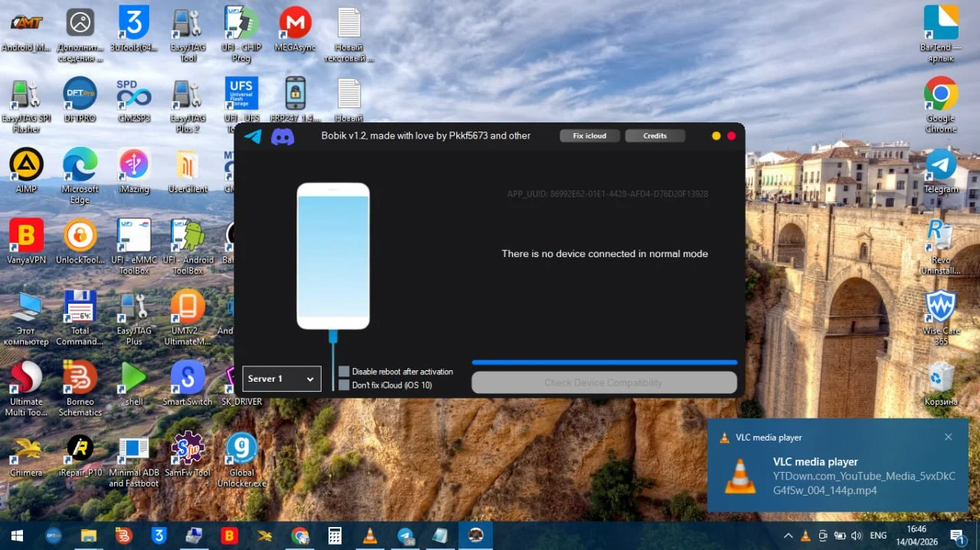The width and height of the screenshot is (980, 550).
Task: Open the Credits button in Bobik
Action: pos(655,135)
